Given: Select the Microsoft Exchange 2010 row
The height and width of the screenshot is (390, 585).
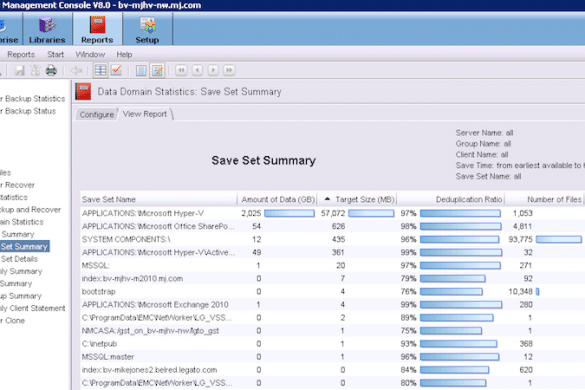Looking at the screenshot, I should (332, 305).
